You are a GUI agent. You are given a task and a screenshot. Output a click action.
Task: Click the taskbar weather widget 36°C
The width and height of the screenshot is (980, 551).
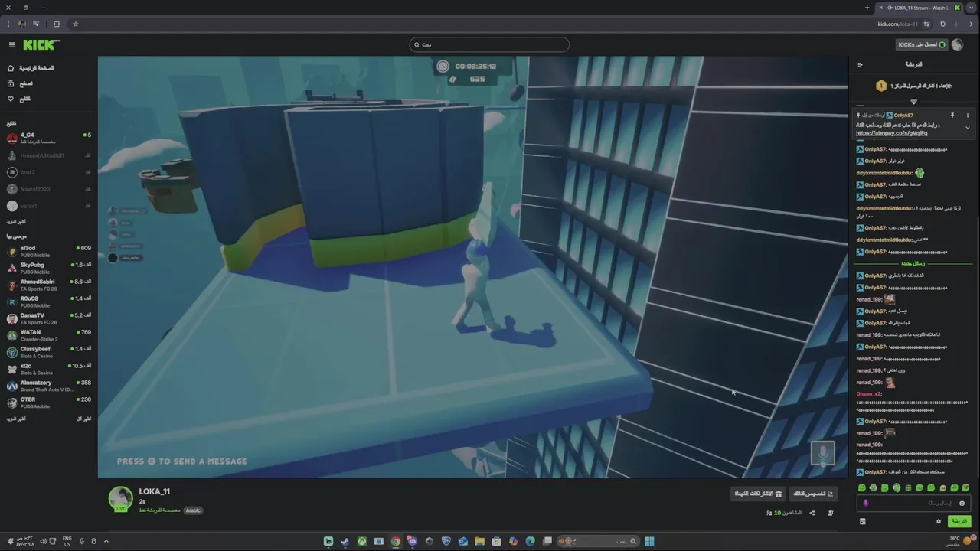click(959, 541)
